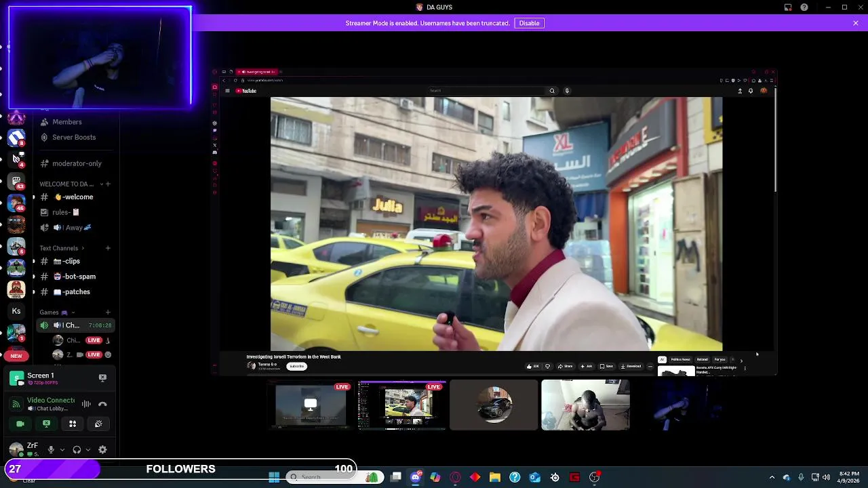
Task: Open Outlook from the taskbar
Action: tap(534, 477)
